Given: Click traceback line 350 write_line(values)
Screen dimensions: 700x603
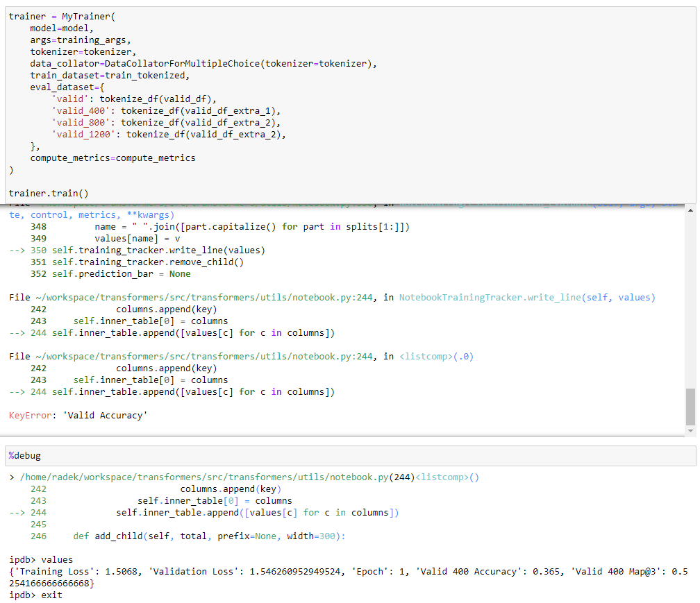Looking at the screenshot, I should click(x=137, y=250).
